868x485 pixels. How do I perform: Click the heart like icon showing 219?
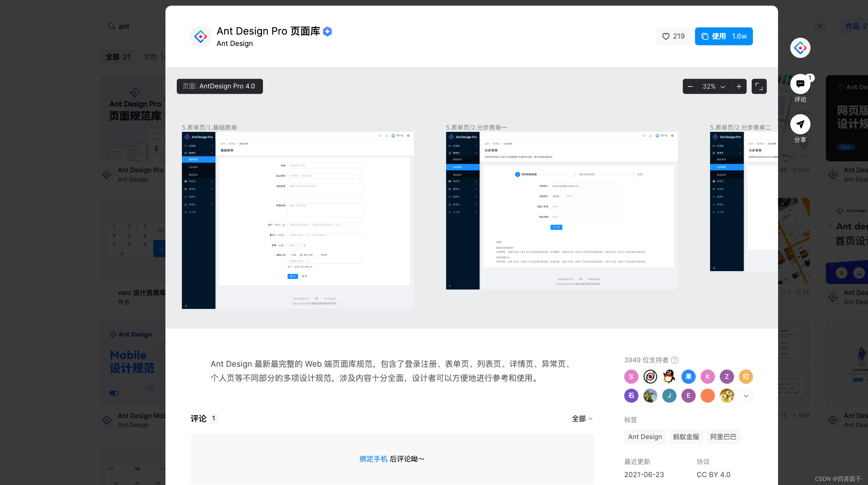coord(666,36)
